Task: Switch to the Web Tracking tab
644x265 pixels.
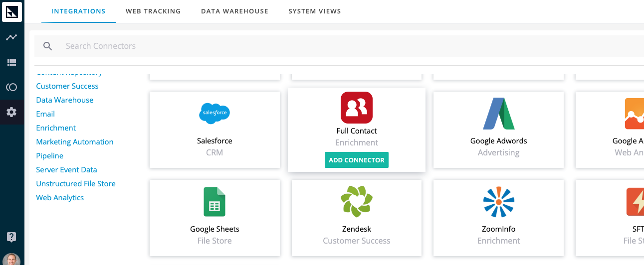Action: tap(153, 11)
